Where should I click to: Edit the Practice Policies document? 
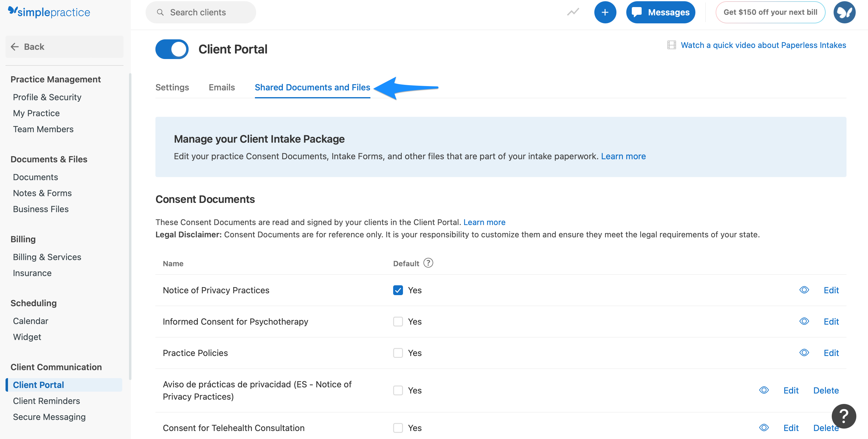(831, 352)
